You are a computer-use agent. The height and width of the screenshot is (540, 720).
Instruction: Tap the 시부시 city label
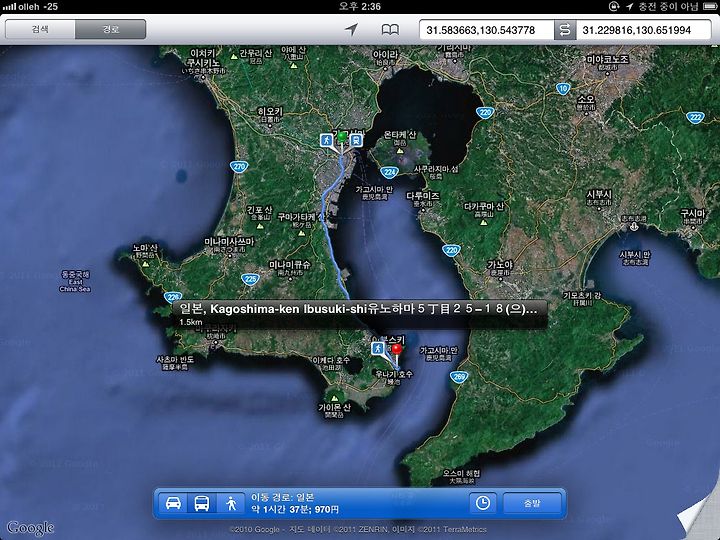599,197
